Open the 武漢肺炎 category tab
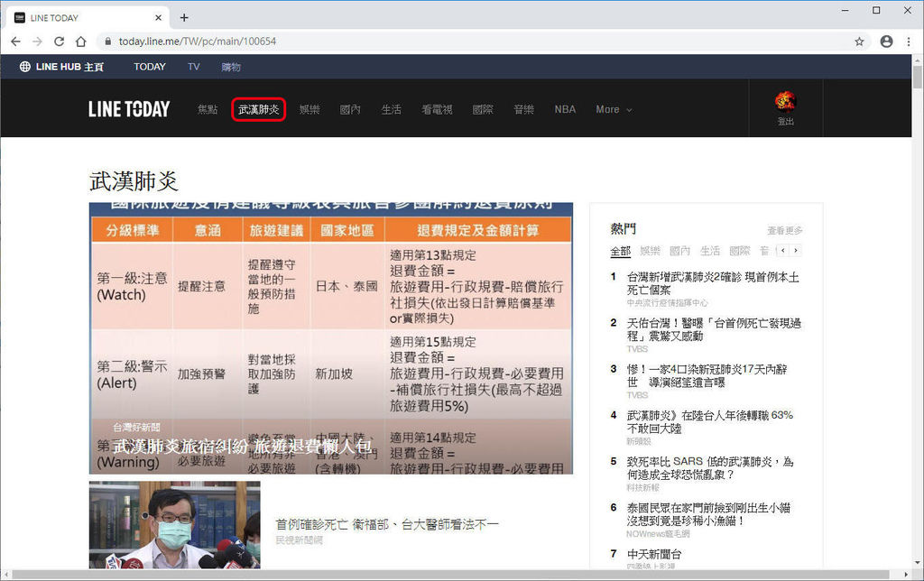This screenshot has height=581, width=924. pos(259,109)
